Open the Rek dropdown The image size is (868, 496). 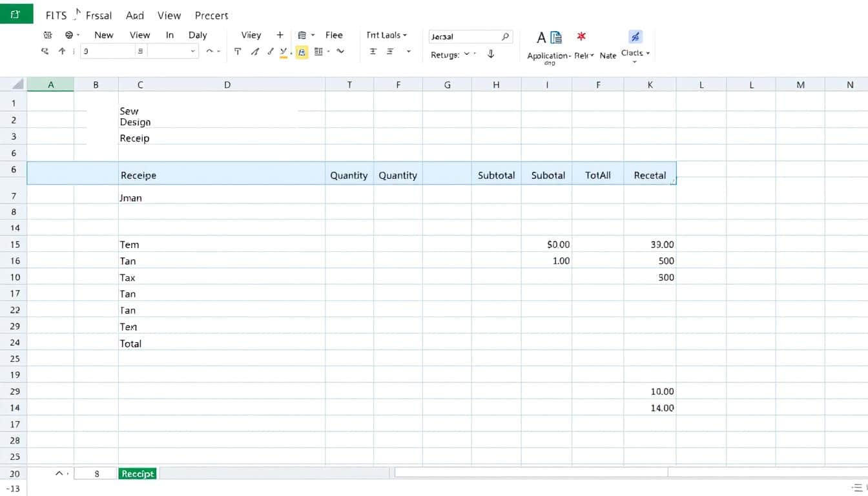[x=584, y=56]
